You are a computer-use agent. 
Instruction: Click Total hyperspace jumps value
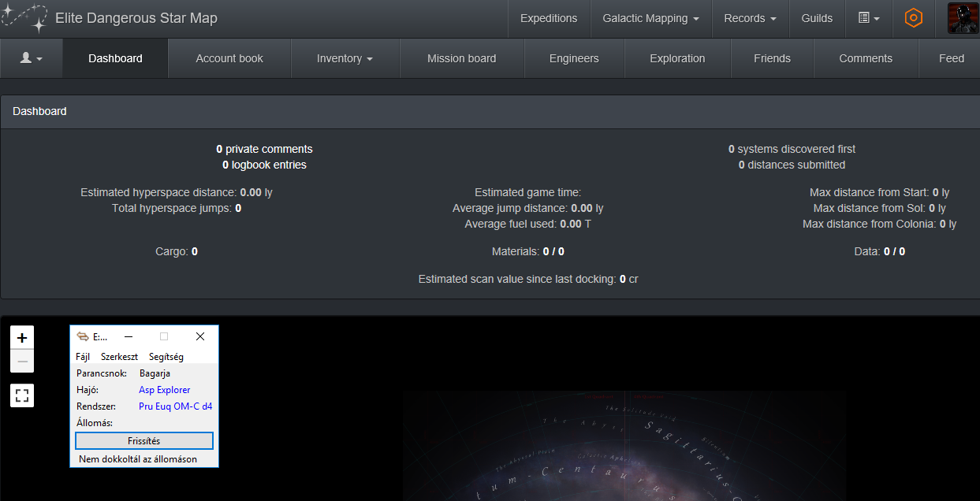click(238, 208)
